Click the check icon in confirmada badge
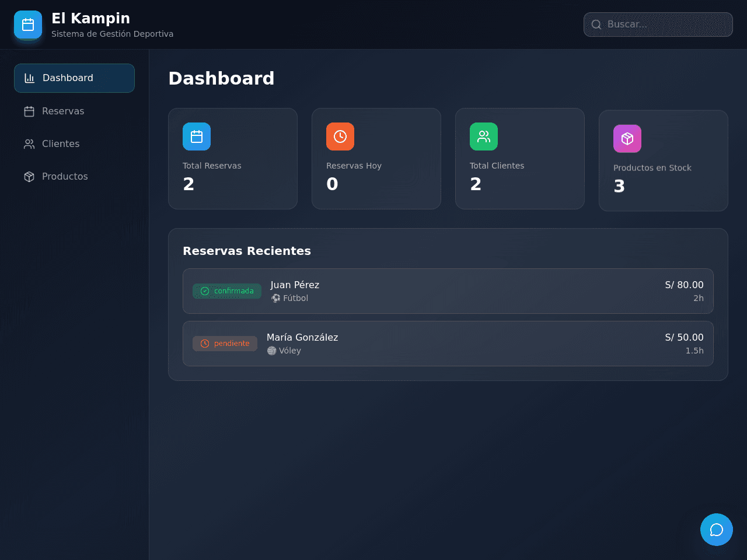This screenshot has height=560, width=747. [x=205, y=291]
